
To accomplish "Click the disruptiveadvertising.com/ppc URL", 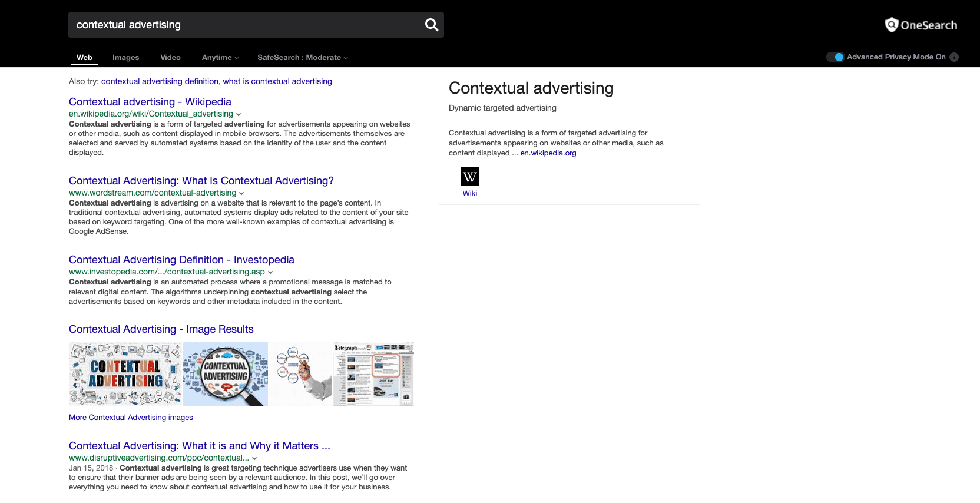I will click(x=159, y=458).
